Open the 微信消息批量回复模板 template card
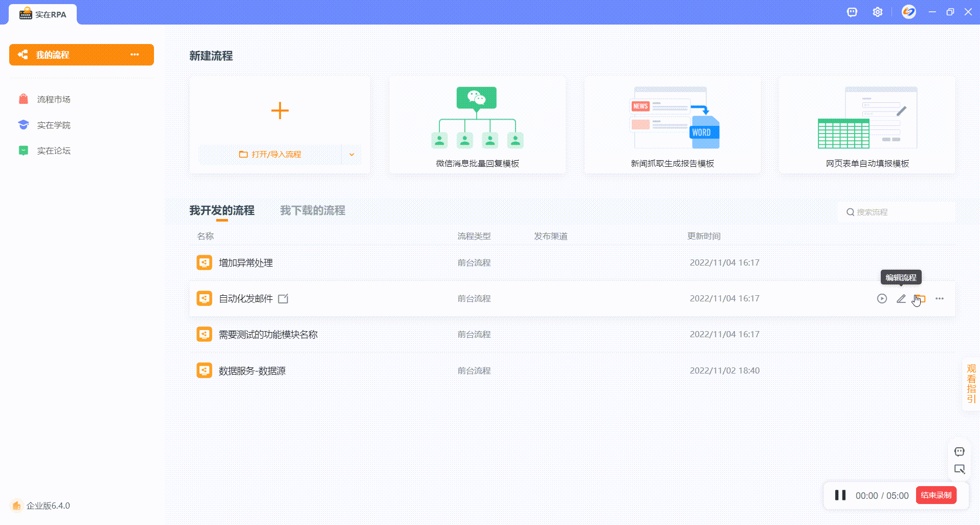 (x=476, y=125)
